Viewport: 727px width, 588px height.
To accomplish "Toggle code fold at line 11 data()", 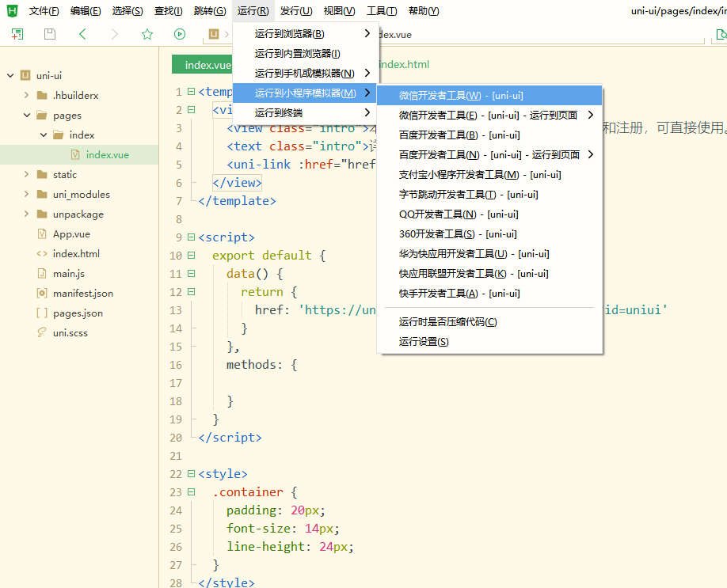I will (x=191, y=273).
